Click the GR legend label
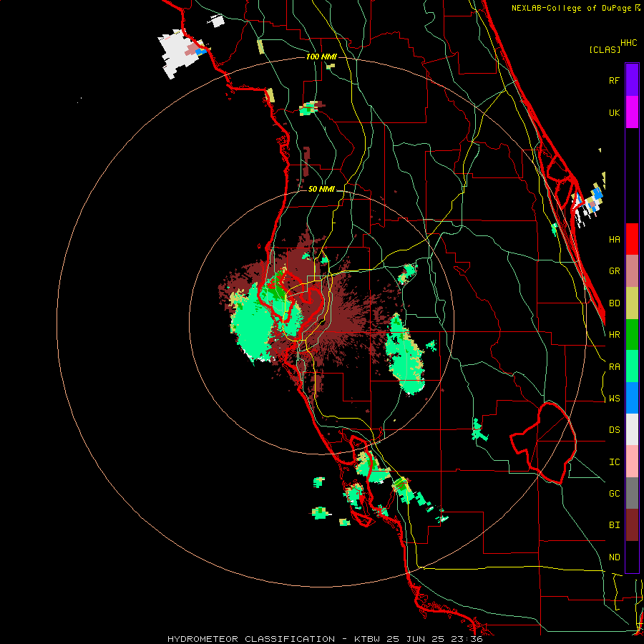 click(x=614, y=271)
